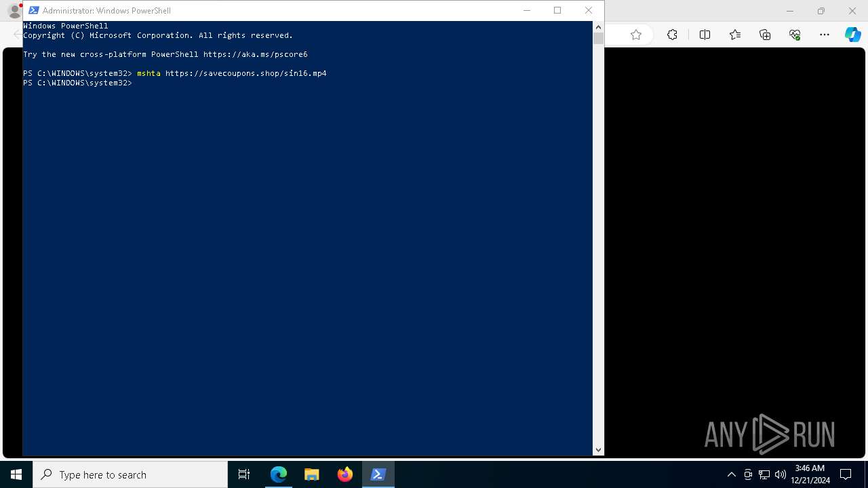
Task: Open Copilot icon in Edge
Action: point(852,35)
